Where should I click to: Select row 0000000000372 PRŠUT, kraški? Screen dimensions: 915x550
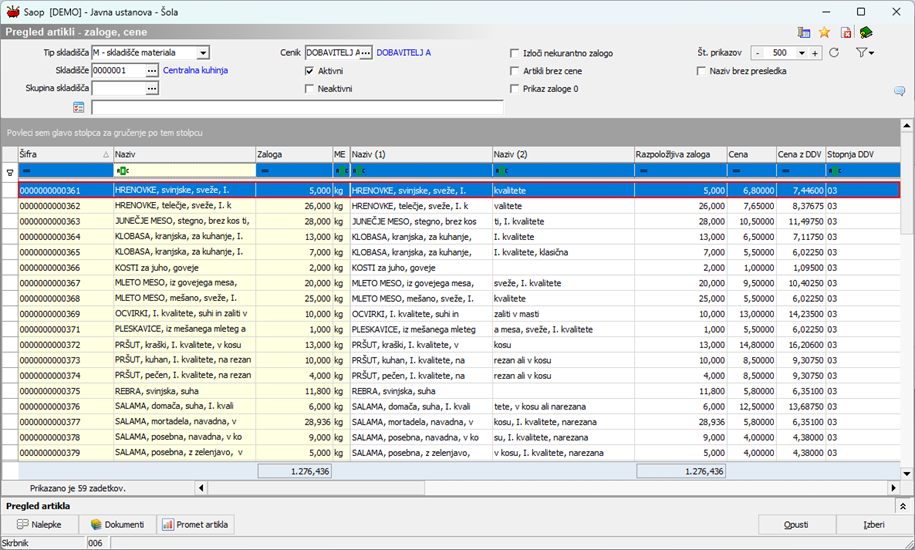(459, 345)
